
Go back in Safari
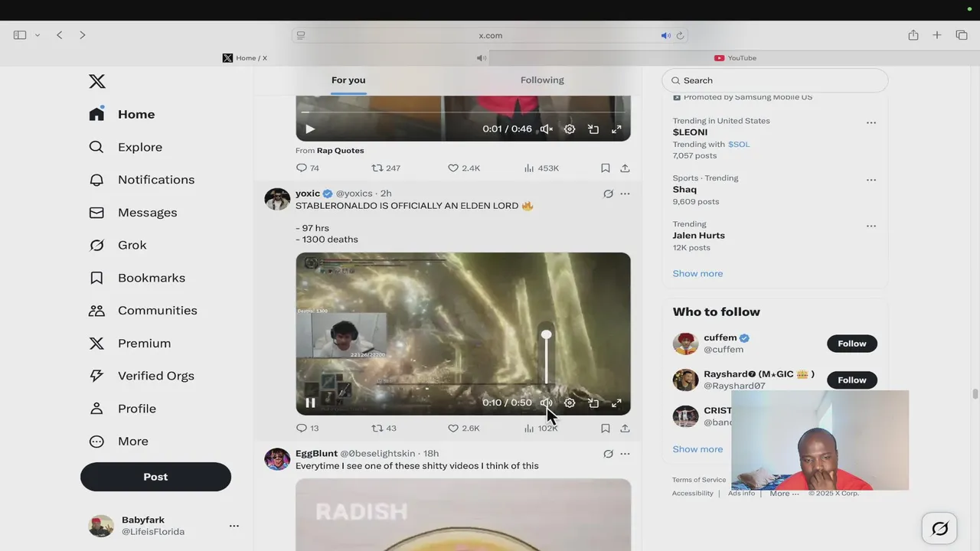pos(59,35)
